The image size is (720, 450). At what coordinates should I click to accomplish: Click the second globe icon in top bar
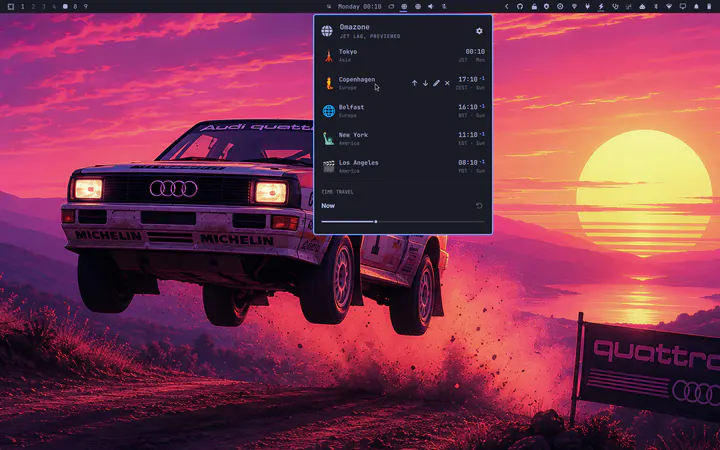pos(417,6)
